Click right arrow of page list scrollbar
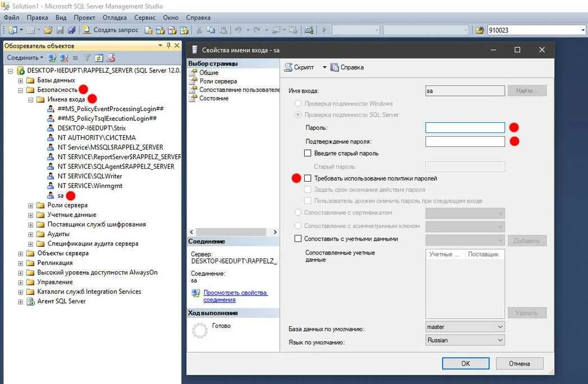Screen dimensions: 588x384 coord(275,232)
